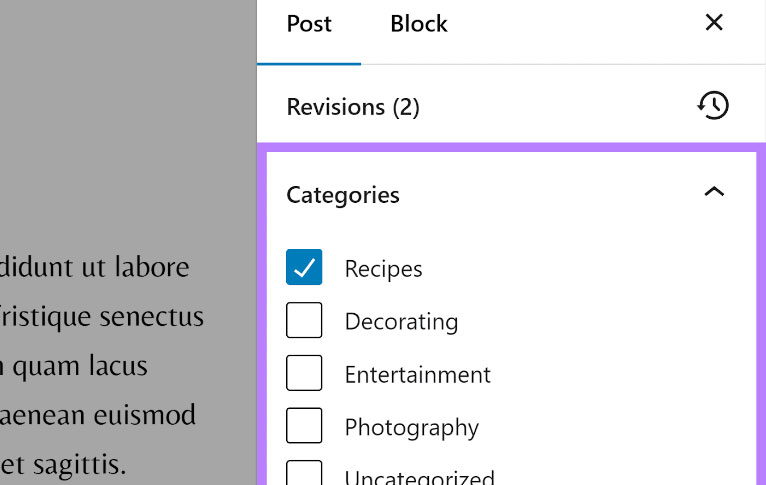Place cursor in "quam lacus" text line
Viewport: 766px width, 485px height.
pyautogui.click(x=75, y=366)
